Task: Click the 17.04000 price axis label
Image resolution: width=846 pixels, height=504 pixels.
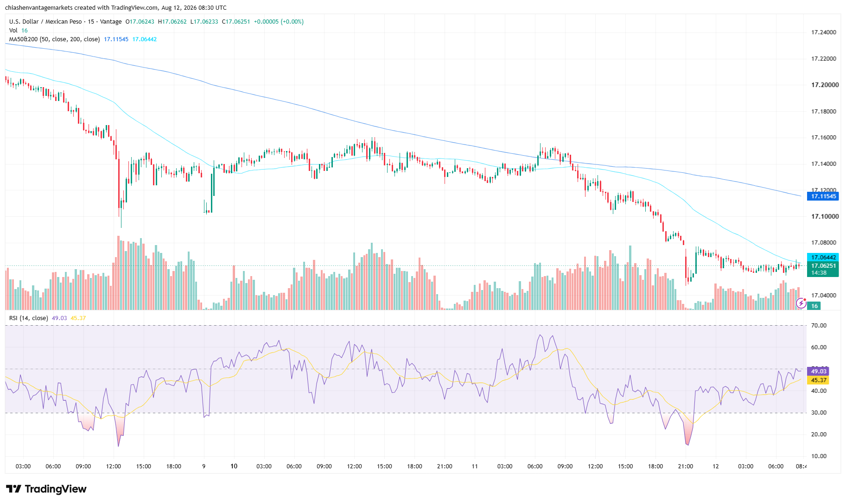Action: coord(823,296)
